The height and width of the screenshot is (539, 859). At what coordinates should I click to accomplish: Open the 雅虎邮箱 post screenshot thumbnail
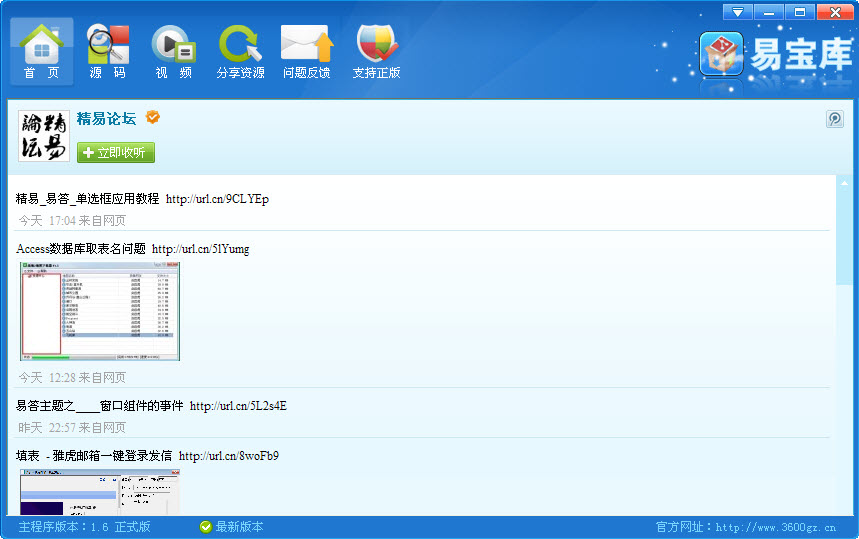point(100,492)
